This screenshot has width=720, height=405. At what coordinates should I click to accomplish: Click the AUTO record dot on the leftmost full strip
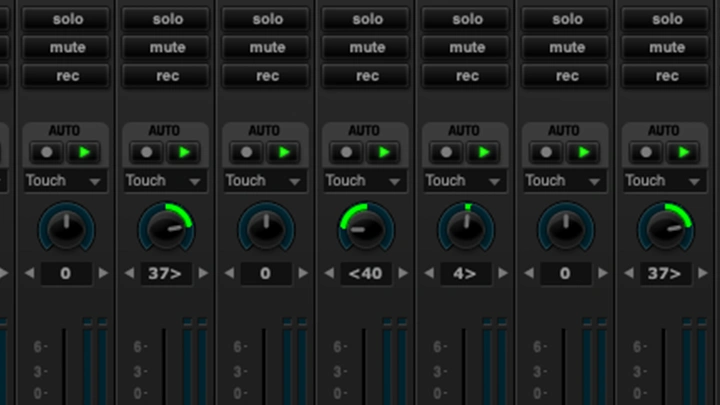pos(46,152)
